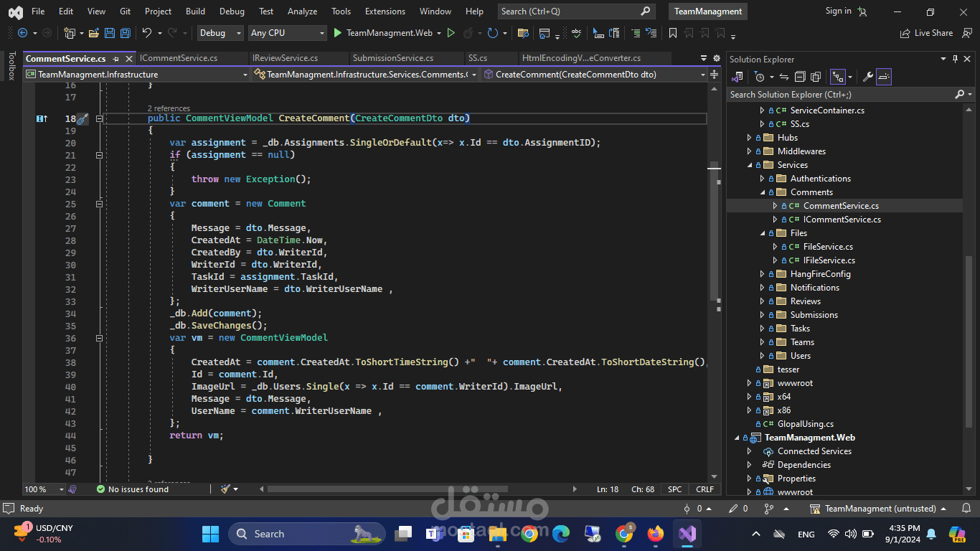Screen dimensions: 980x551
Task: Open the CreateComment member navigation dropdown
Action: [x=595, y=75]
